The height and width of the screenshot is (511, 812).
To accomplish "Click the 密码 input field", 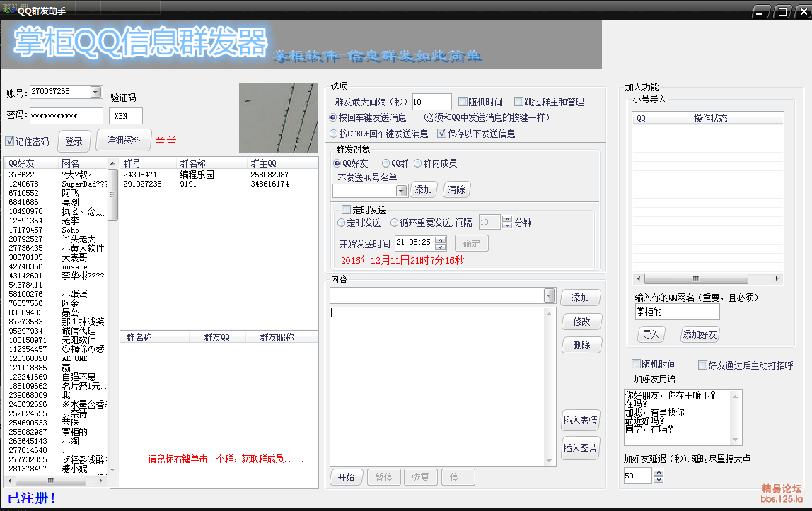I will [x=66, y=116].
